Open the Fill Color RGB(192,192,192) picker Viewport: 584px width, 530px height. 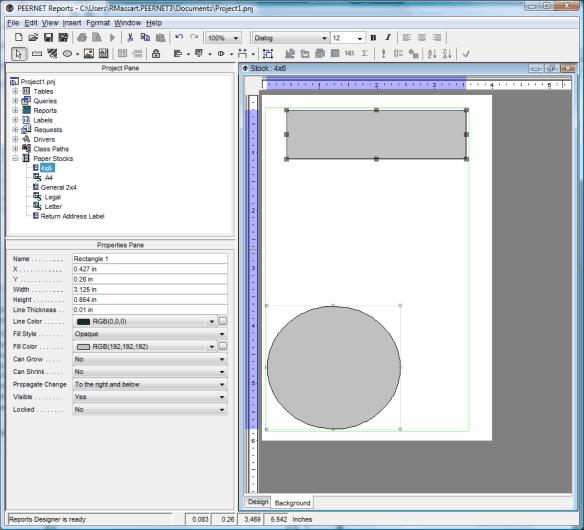145,347
